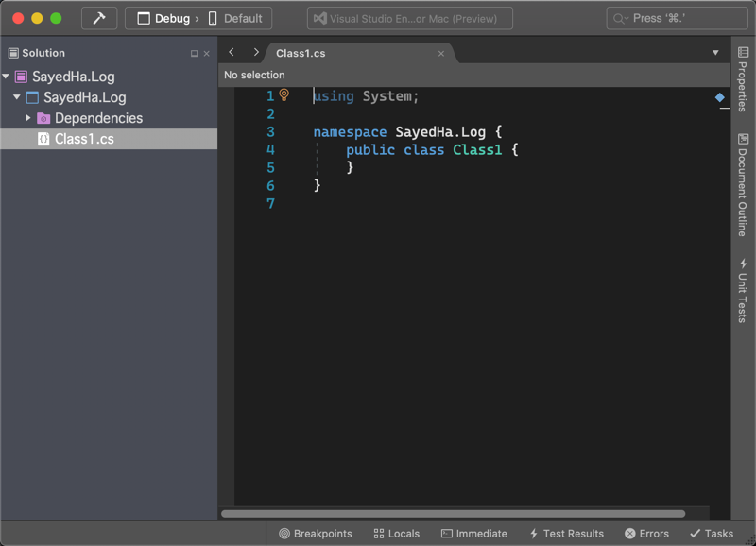The height and width of the screenshot is (546, 756).
Task: Focus the Press ⌘. search field
Action: pyautogui.click(x=677, y=18)
